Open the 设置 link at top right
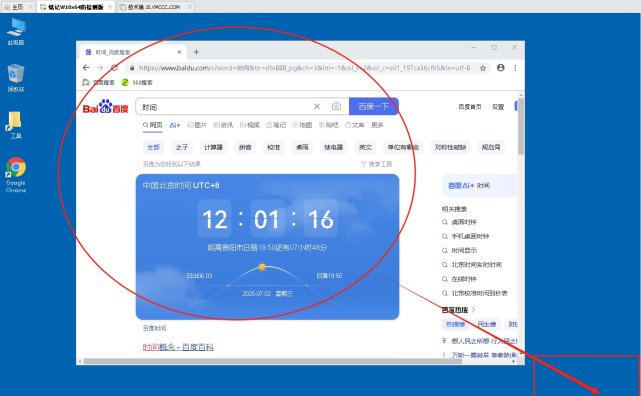The image size is (641, 396). [x=498, y=107]
